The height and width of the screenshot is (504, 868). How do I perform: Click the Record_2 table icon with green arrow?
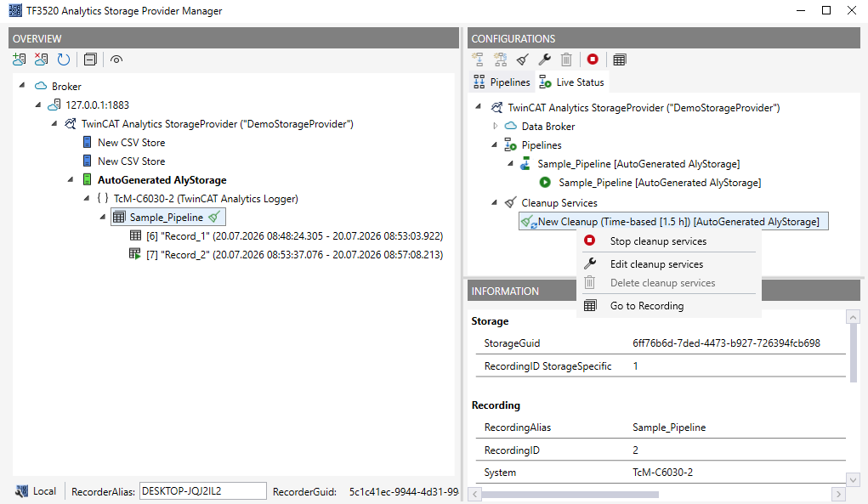(x=135, y=254)
